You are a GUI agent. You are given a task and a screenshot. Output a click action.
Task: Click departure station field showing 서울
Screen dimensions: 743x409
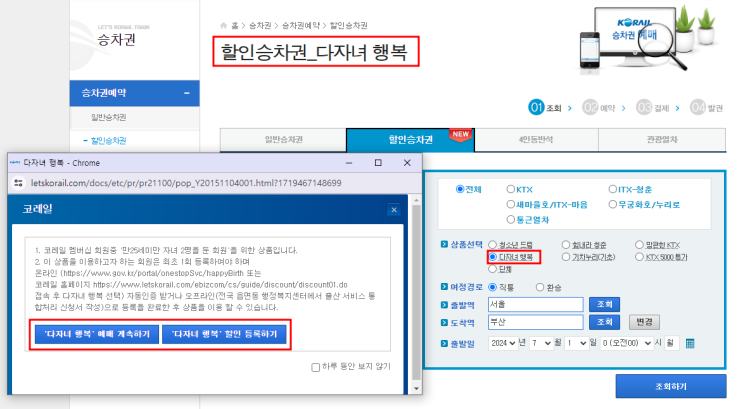535,304
